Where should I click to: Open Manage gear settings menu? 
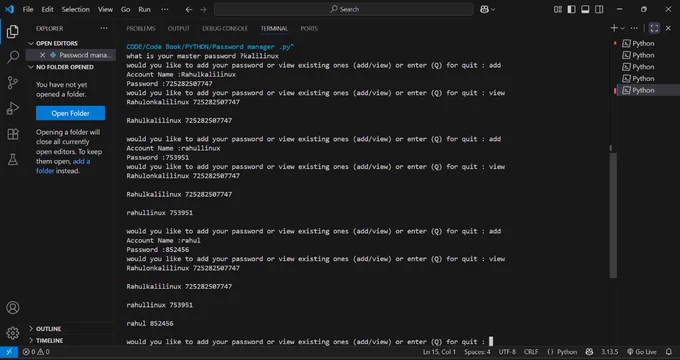point(13,333)
